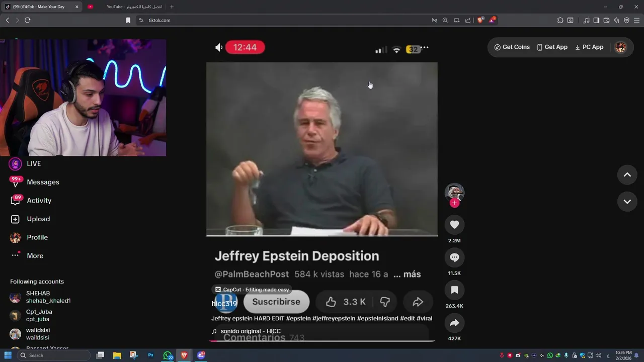This screenshot has width=644, height=362.
Task: Open the Windows Start menu
Action: pos(8,355)
